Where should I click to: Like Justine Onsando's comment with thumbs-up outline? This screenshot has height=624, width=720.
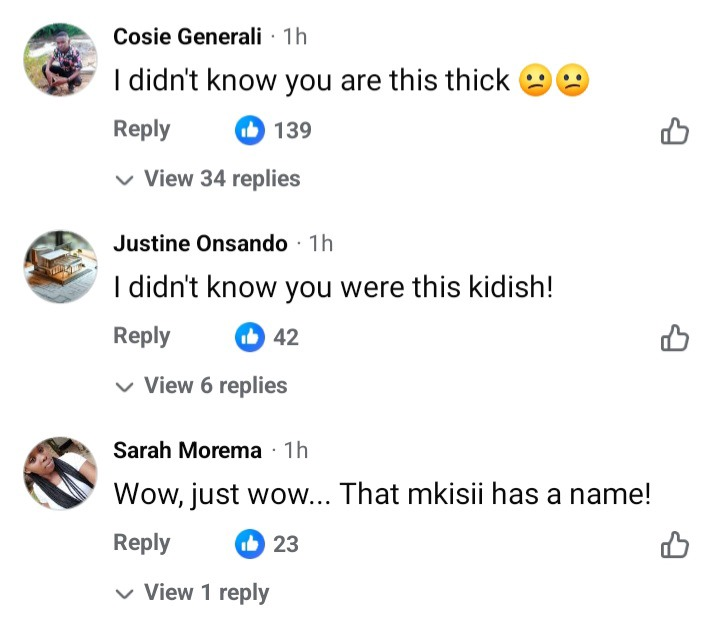[x=675, y=338]
